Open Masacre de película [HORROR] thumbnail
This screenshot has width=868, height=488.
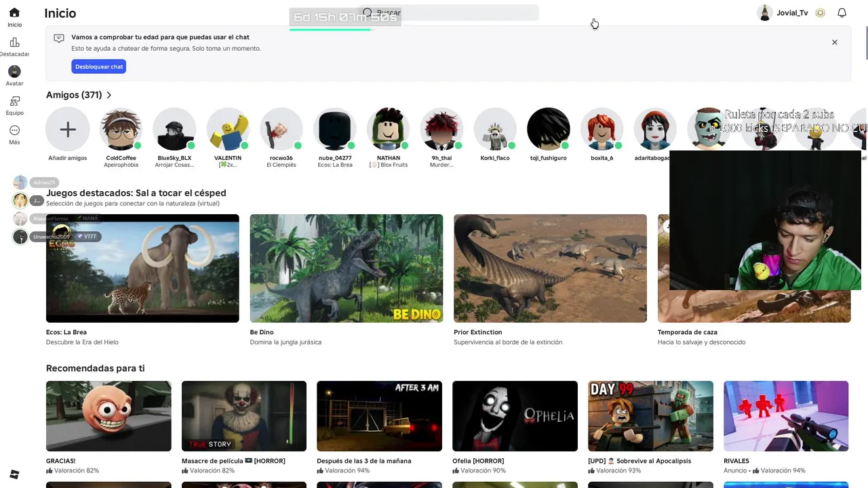click(244, 416)
